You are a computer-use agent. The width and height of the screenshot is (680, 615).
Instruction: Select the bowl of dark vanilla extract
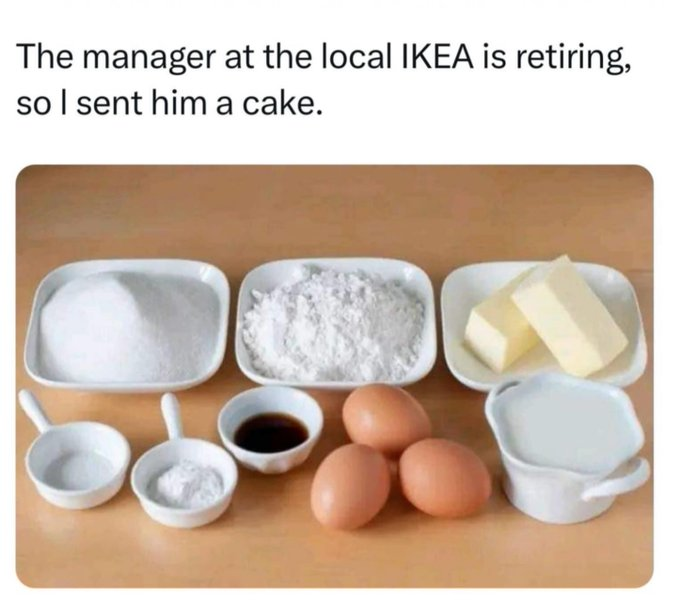point(271,429)
